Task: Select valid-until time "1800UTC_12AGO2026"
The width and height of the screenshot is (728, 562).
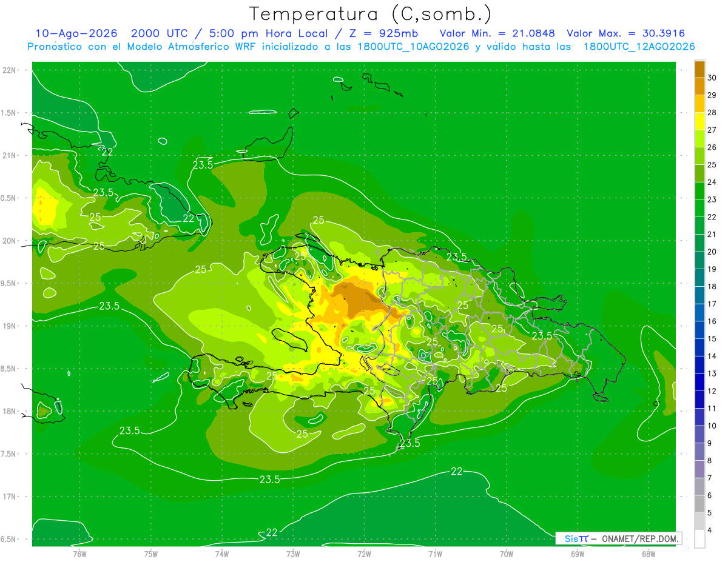Action: coord(639,47)
